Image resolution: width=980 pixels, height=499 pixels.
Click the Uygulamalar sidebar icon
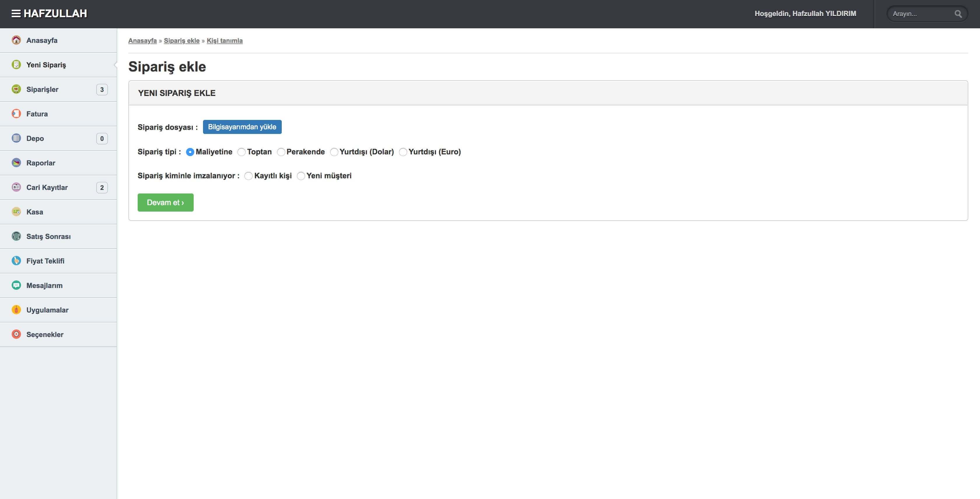[x=16, y=310]
